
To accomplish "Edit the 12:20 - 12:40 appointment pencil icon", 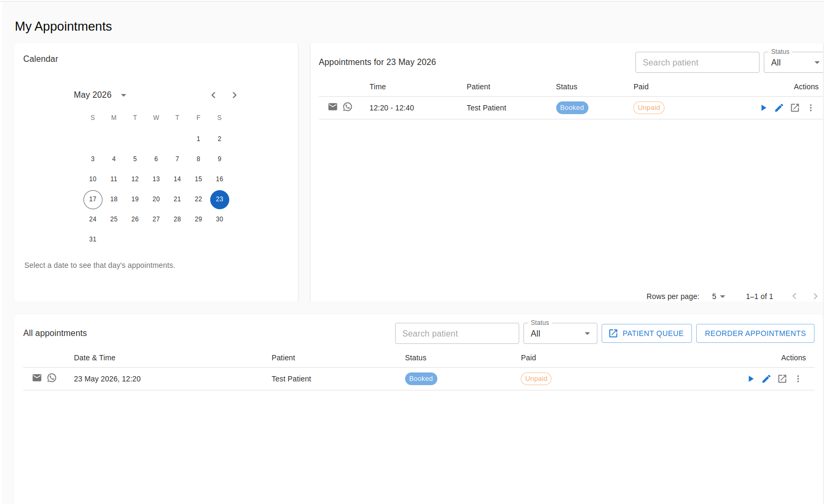I will (x=779, y=108).
